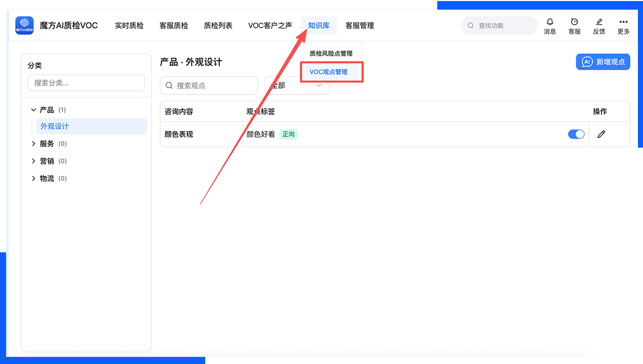Click the 魔方AI质检 app logo

[23, 25]
